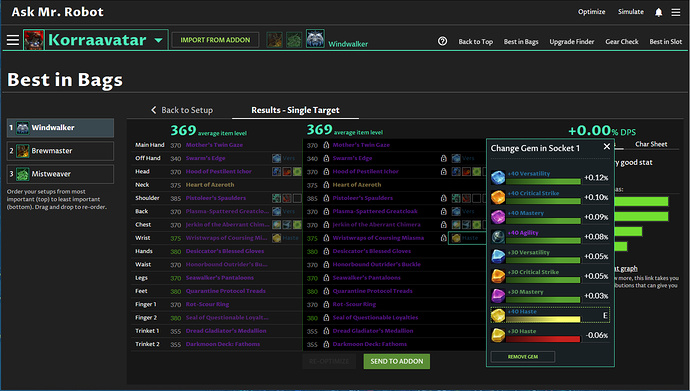Click the help question mark icon
This screenshot has height=391, width=690.
click(442, 41)
